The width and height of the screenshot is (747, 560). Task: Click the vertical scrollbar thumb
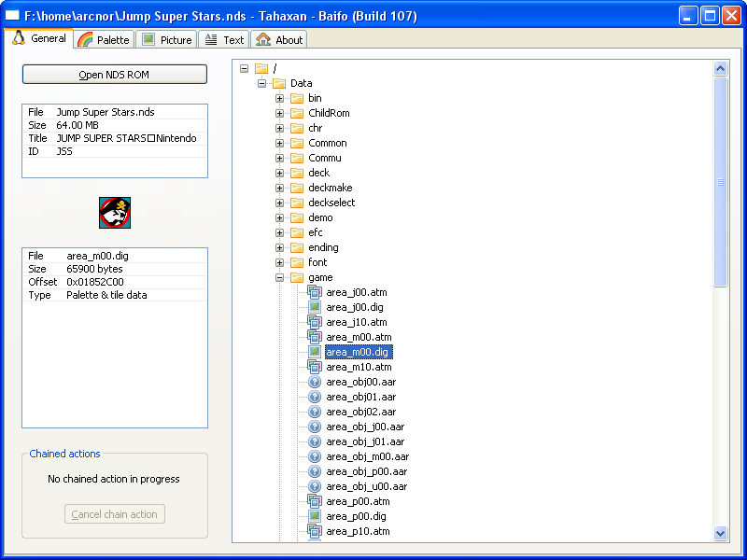720,182
